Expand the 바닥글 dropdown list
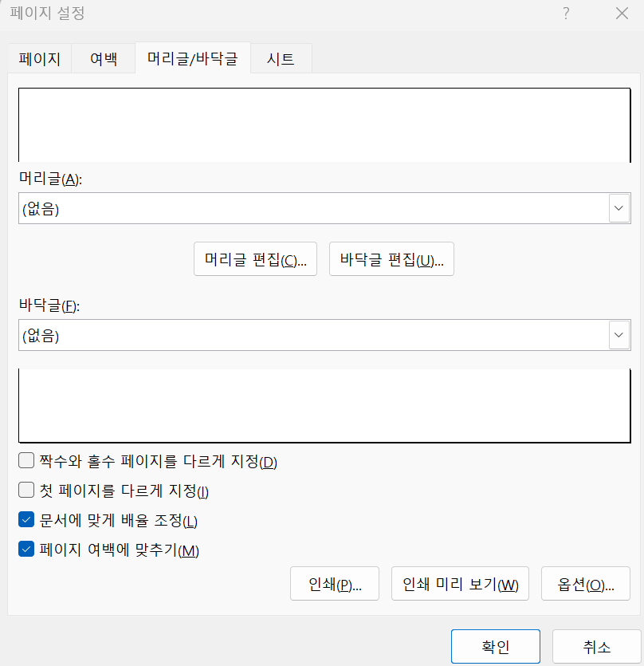Screen dimensions: 644x666 point(618,335)
